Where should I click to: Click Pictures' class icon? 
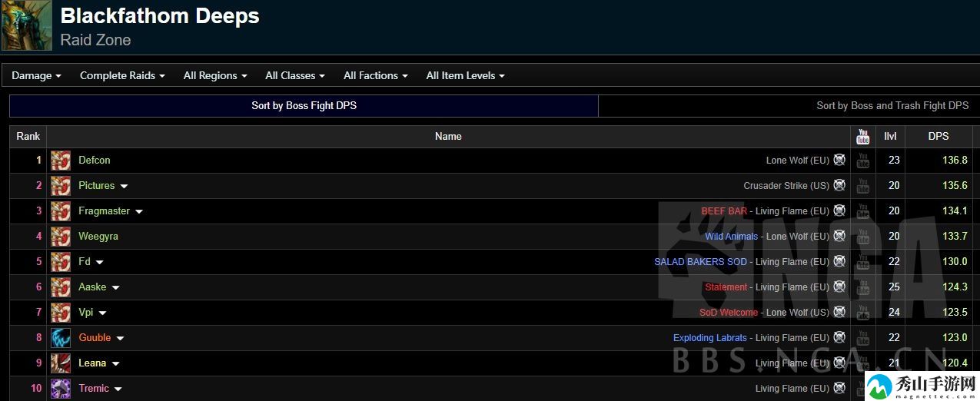tap(61, 186)
